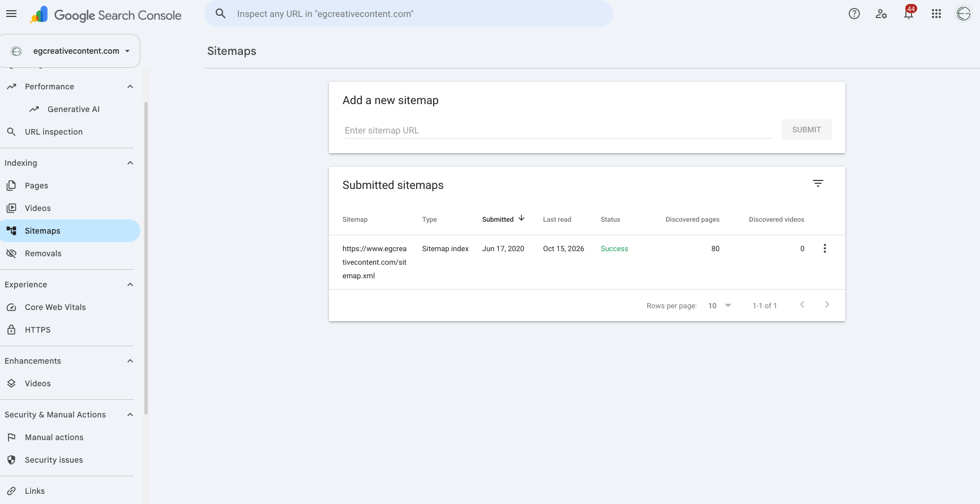The image size is (980, 504).
Task: Click the discovered pages value 80
Action: point(716,249)
